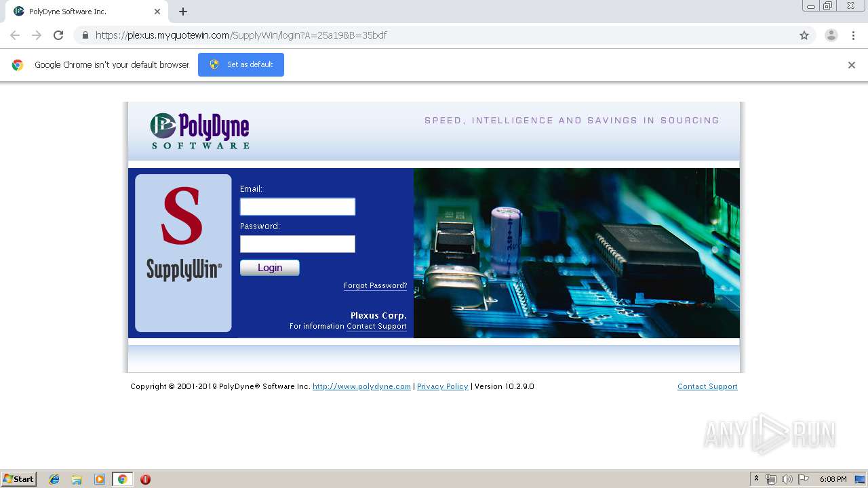Click the volume speaker tray icon
Image resolution: width=868 pixels, height=488 pixels.
(x=787, y=479)
